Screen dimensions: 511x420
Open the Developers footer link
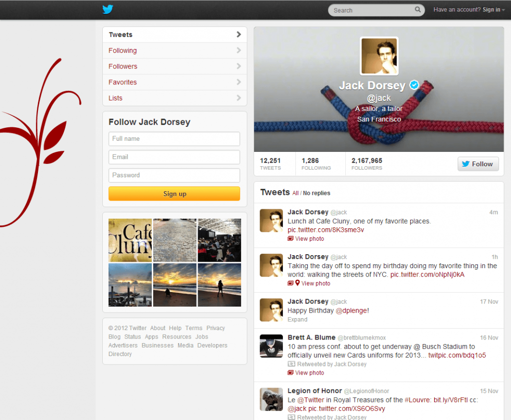[212, 345]
